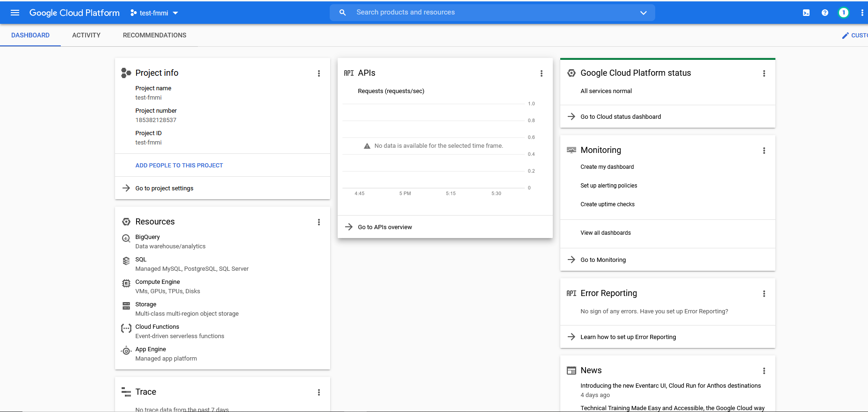The image size is (868, 412).
Task: Click the arrow beside Go to APIs overview
Action: click(349, 227)
